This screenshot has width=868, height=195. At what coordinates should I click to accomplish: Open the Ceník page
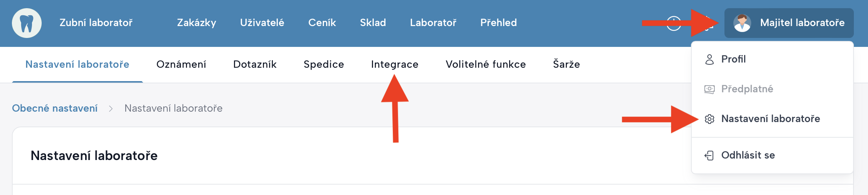click(322, 23)
